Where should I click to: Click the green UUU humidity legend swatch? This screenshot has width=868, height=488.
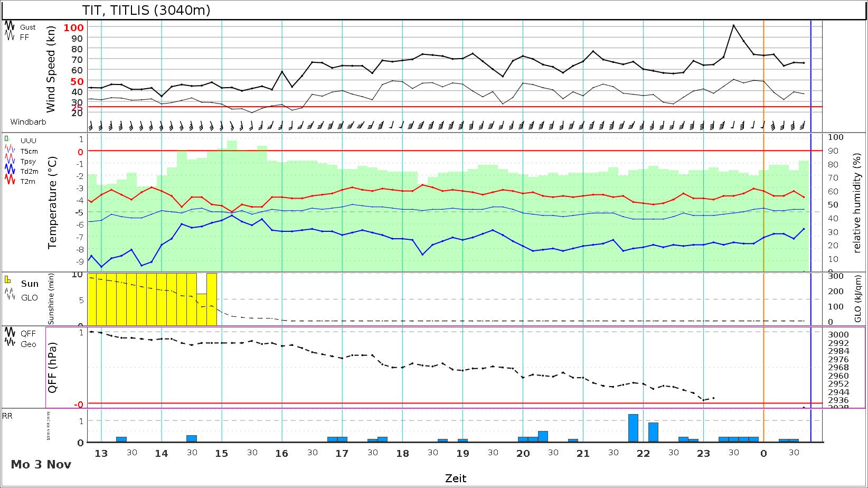[6, 139]
